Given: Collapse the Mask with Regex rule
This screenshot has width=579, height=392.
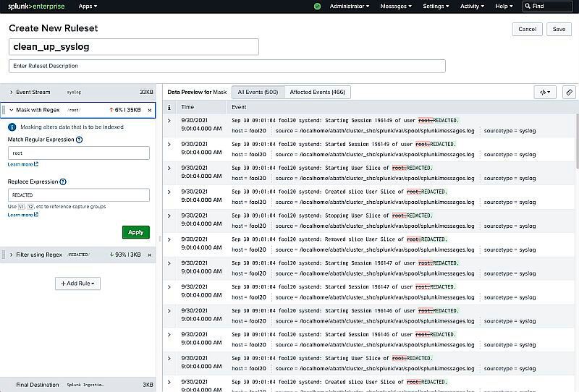Looking at the screenshot, I should tap(11, 110).
